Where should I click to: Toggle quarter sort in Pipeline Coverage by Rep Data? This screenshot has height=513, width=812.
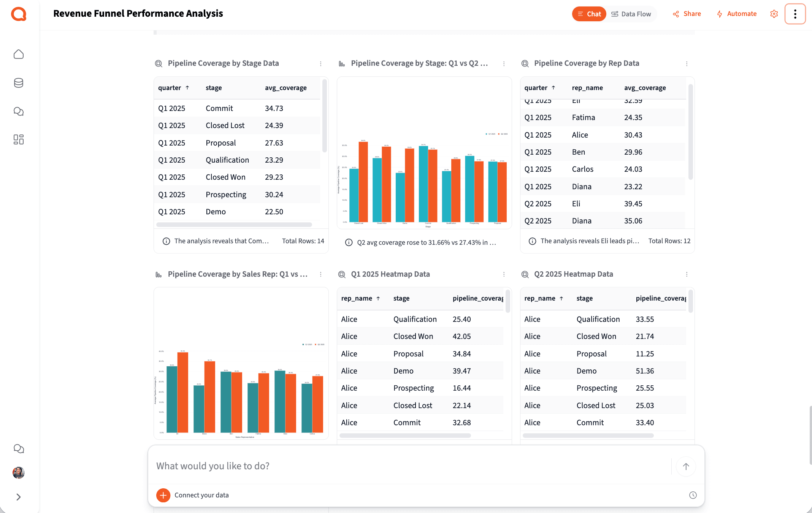point(553,87)
